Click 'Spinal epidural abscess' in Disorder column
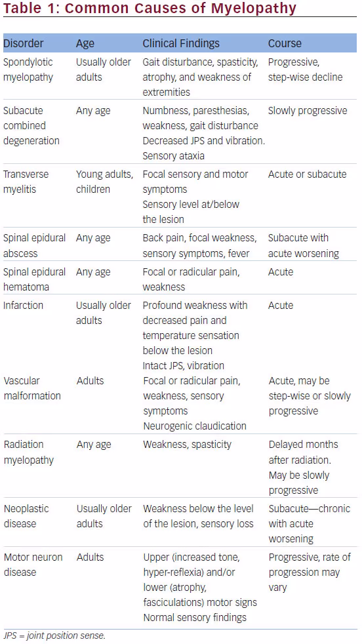Viewport: 362px width, 644px height. 34,246
